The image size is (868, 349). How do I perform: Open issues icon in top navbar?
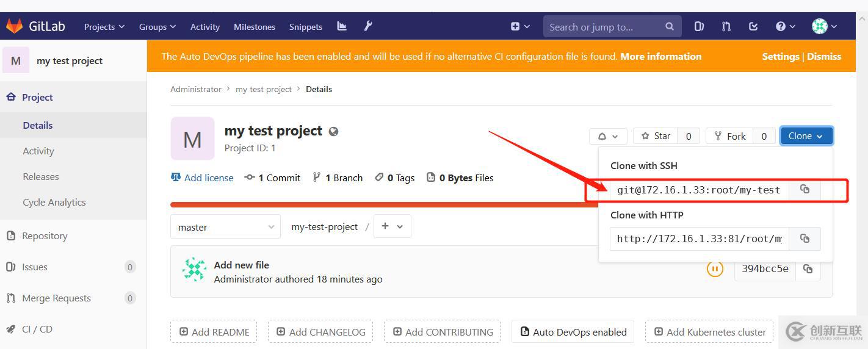[700, 26]
